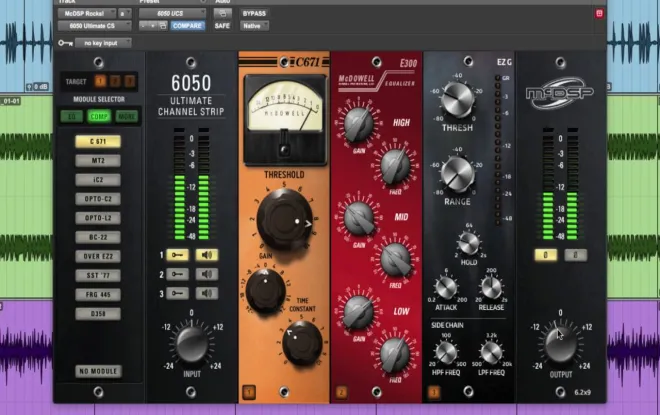Screen dimensions: 660x415
Task: Select the BC-22 module
Action: tap(98, 237)
